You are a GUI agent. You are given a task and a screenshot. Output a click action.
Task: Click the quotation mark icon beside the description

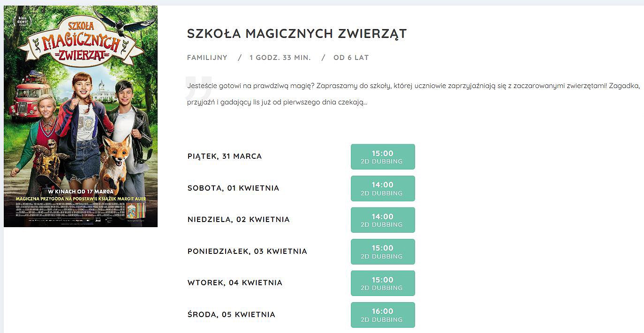coord(198,87)
